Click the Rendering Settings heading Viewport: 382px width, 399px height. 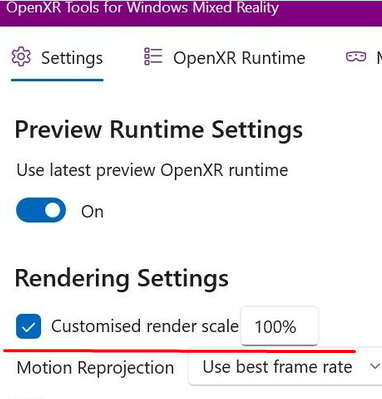coord(122,278)
